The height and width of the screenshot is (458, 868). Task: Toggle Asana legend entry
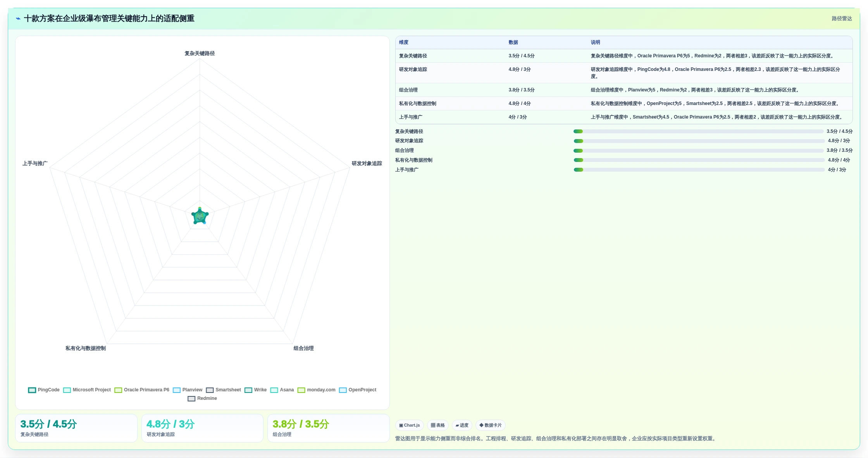pos(282,390)
